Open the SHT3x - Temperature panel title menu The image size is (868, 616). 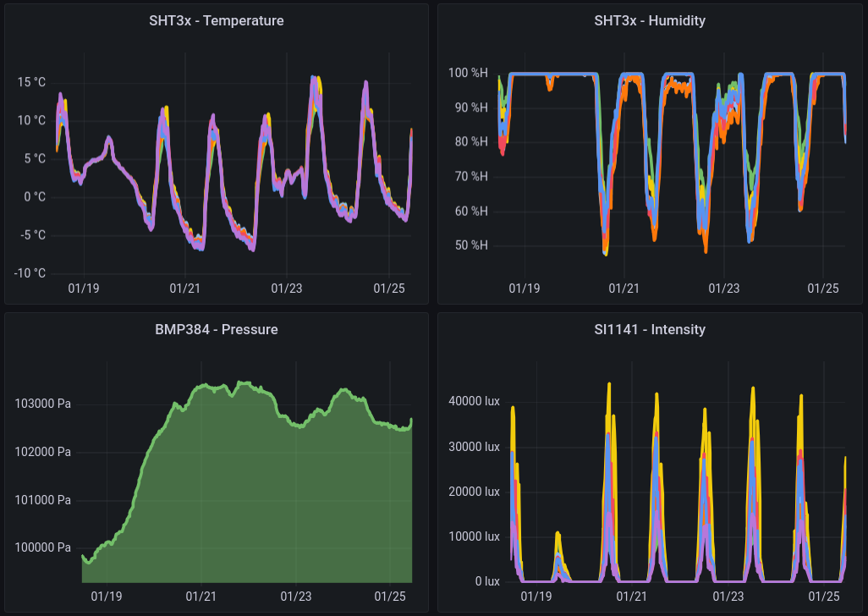[217, 20]
